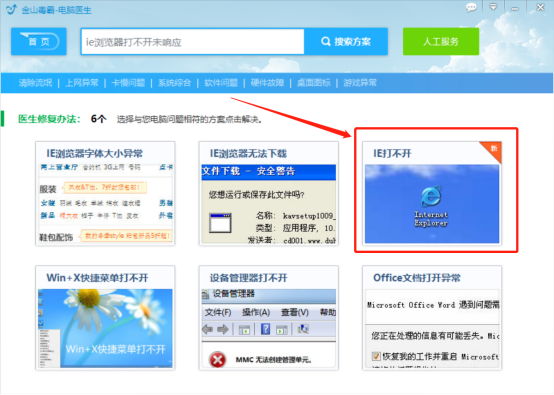Close the 电脑医生 window
This screenshot has width=554, height=395.
coord(540,7)
